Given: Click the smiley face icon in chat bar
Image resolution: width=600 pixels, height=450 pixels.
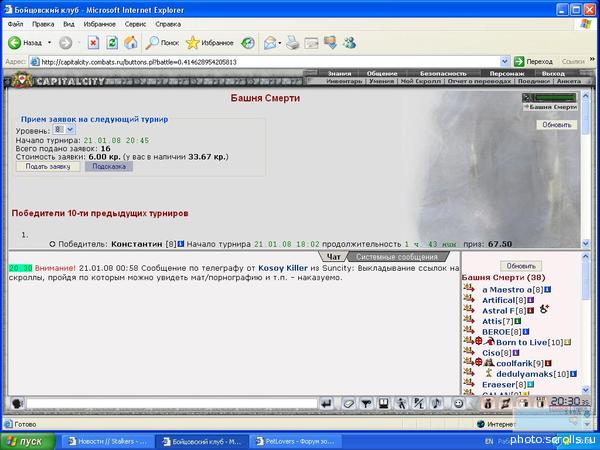Looking at the screenshot, I should (x=457, y=403).
